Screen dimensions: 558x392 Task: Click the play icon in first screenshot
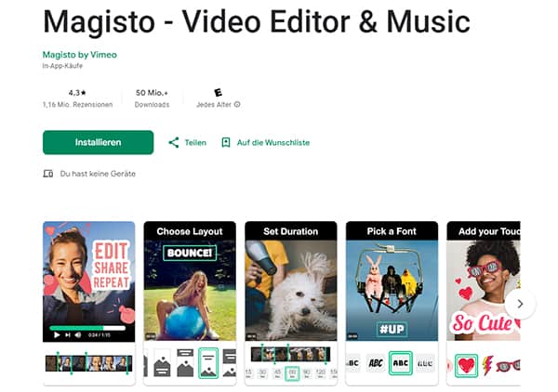point(57,334)
